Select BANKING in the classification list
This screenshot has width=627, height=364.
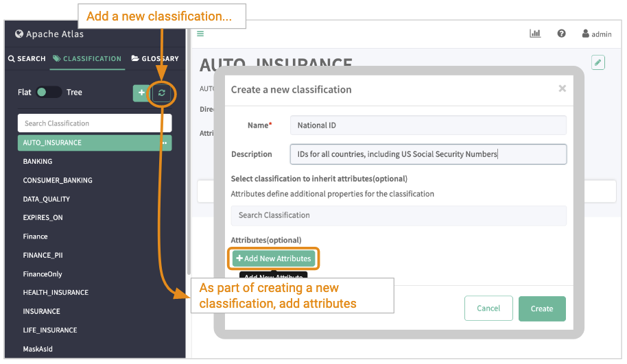[x=38, y=162]
